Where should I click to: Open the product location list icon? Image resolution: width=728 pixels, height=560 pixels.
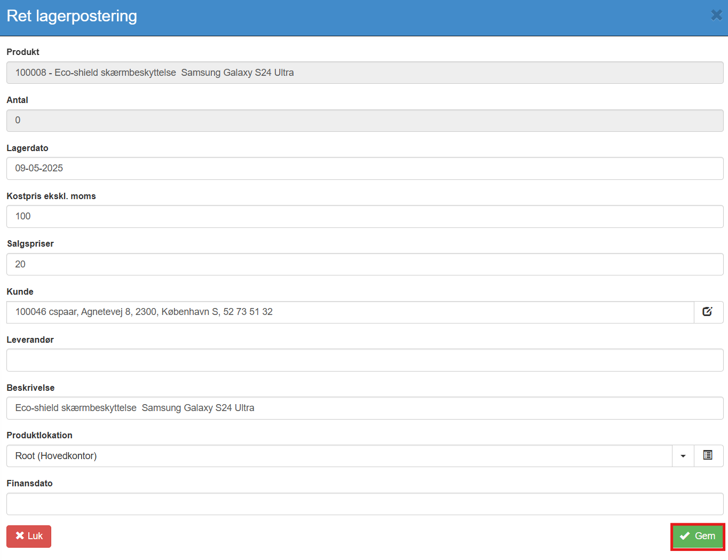(x=708, y=456)
